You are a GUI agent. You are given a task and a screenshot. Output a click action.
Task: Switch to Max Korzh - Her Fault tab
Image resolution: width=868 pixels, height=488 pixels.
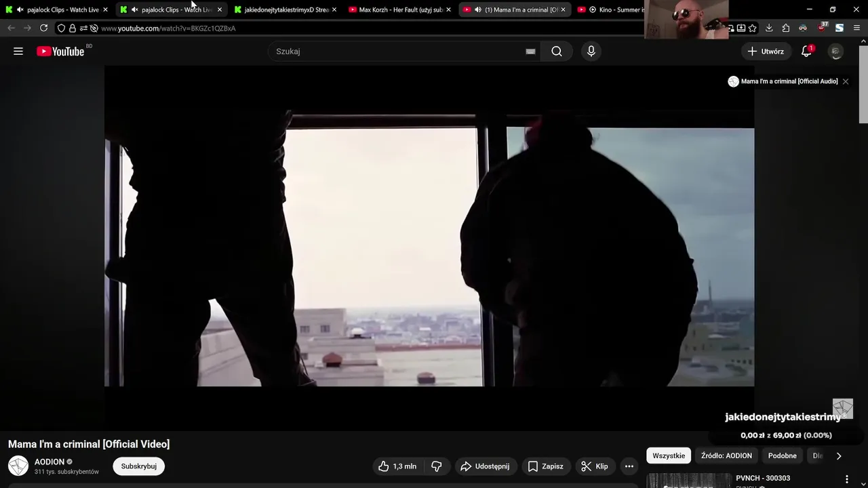pos(400,9)
